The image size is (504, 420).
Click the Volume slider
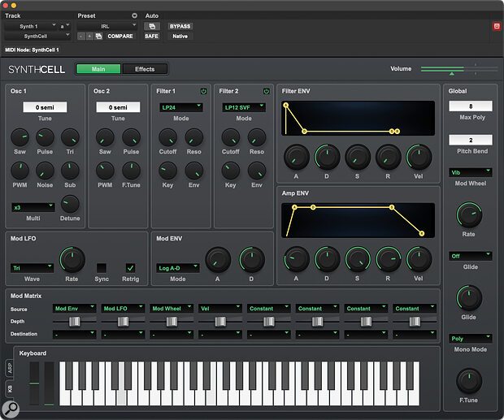[459, 69]
